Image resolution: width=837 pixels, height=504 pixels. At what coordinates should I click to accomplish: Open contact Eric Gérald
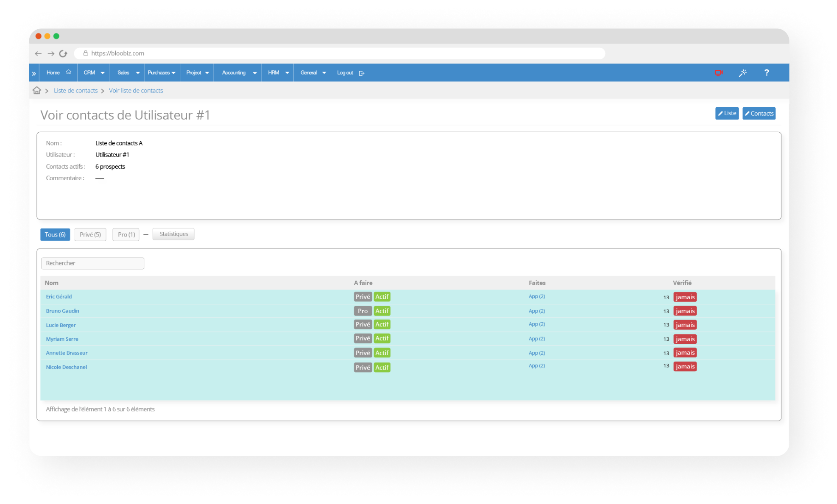point(59,297)
